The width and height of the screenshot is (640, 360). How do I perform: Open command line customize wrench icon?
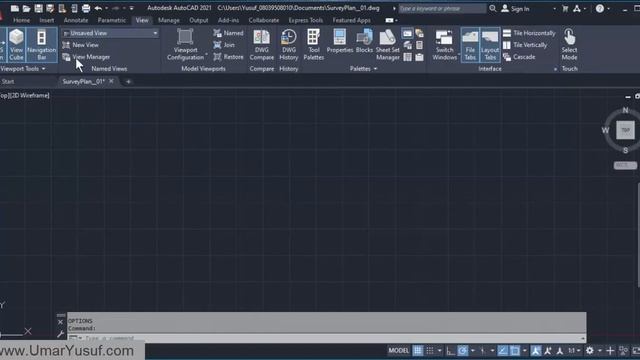(60, 334)
